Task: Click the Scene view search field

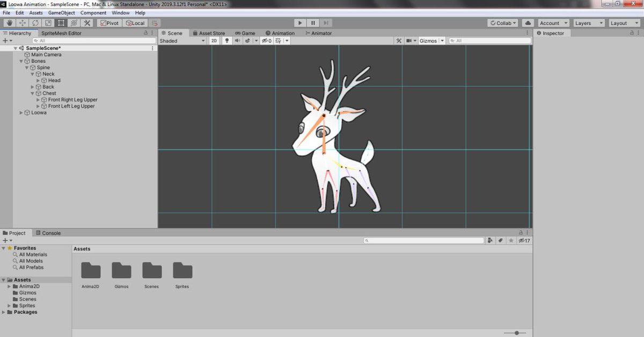Action: tap(490, 41)
